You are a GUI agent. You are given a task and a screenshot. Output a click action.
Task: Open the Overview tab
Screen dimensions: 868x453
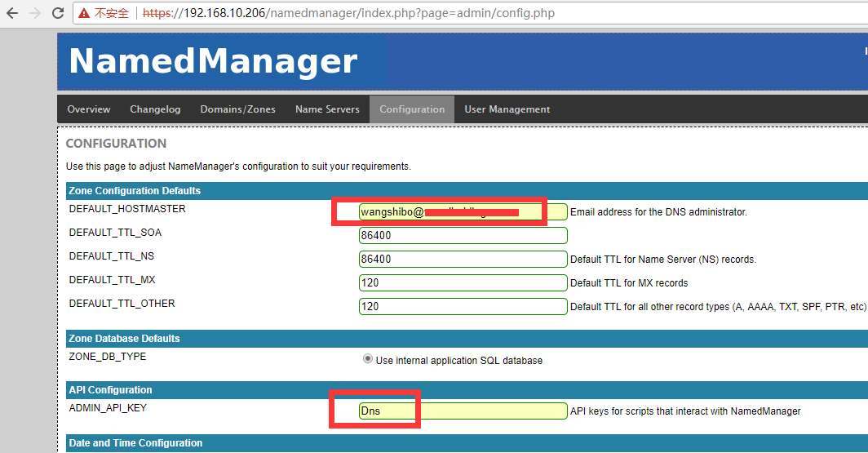[89, 109]
